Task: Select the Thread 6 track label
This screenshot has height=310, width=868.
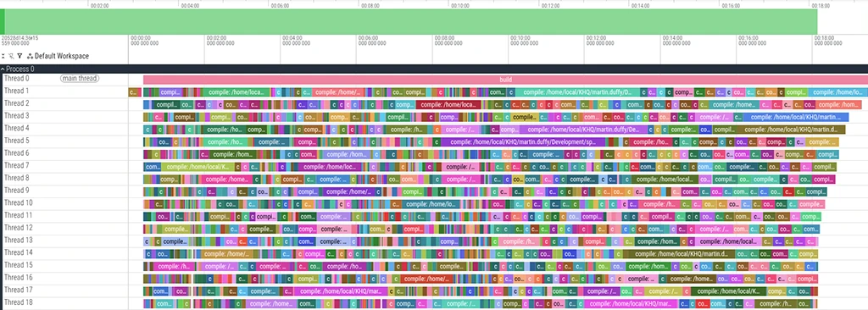Action: [16, 153]
